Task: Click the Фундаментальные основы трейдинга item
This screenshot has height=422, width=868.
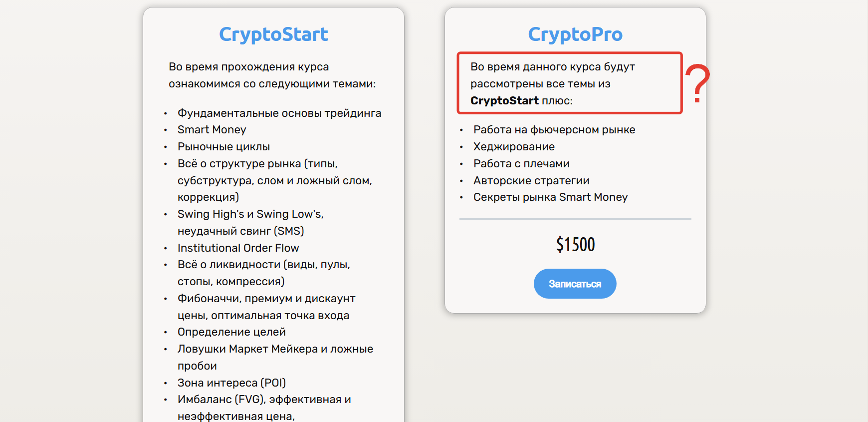Action: [279, 113]
